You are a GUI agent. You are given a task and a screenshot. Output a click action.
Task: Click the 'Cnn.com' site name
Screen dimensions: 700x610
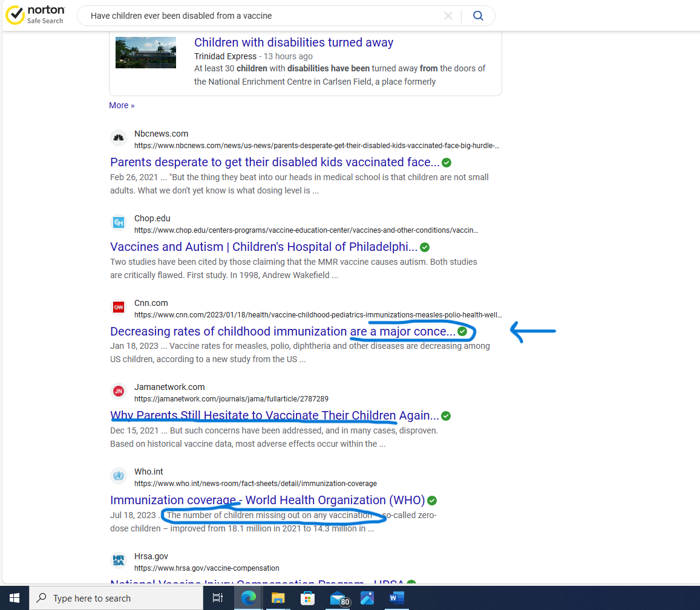point(151,303)
